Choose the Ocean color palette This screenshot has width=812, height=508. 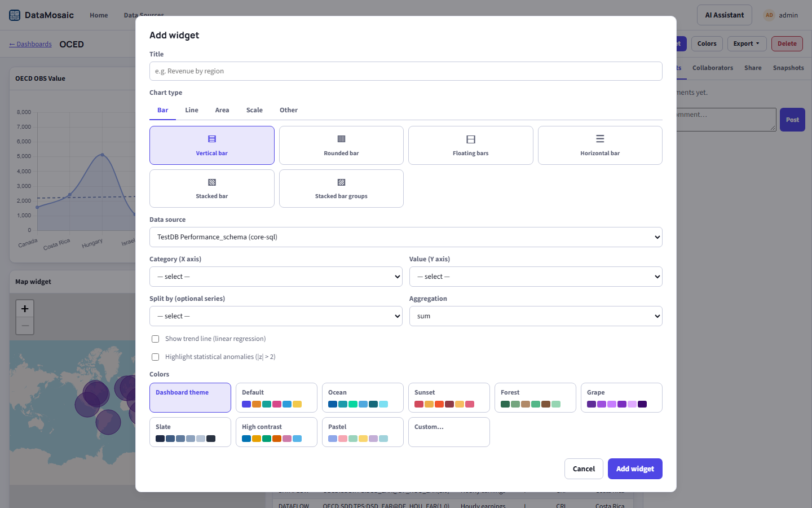[363, 398]
